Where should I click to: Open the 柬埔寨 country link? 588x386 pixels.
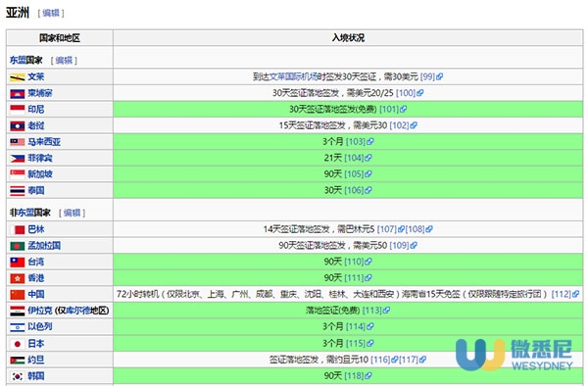40,93
